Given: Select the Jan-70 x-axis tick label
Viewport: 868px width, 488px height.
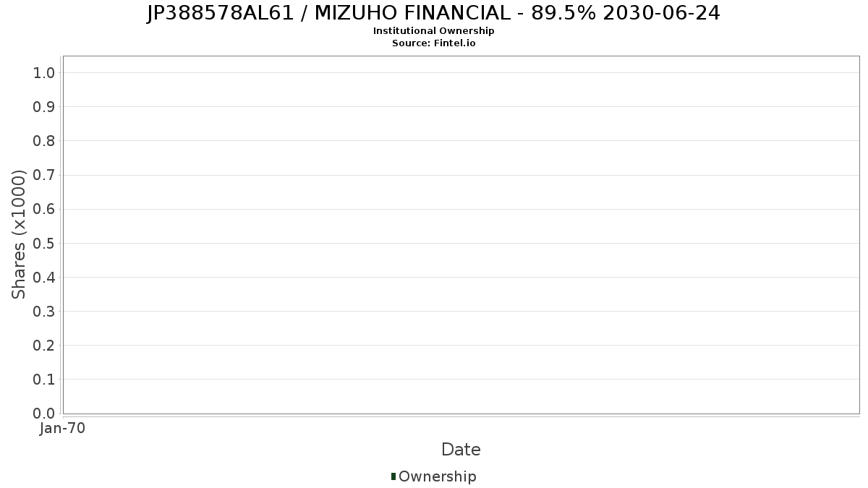Looking at the screenshot, I should 63,428.
